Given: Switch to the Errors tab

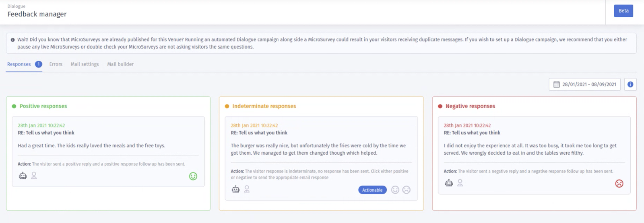Looking at the screenshot, I should coord(56,64).
